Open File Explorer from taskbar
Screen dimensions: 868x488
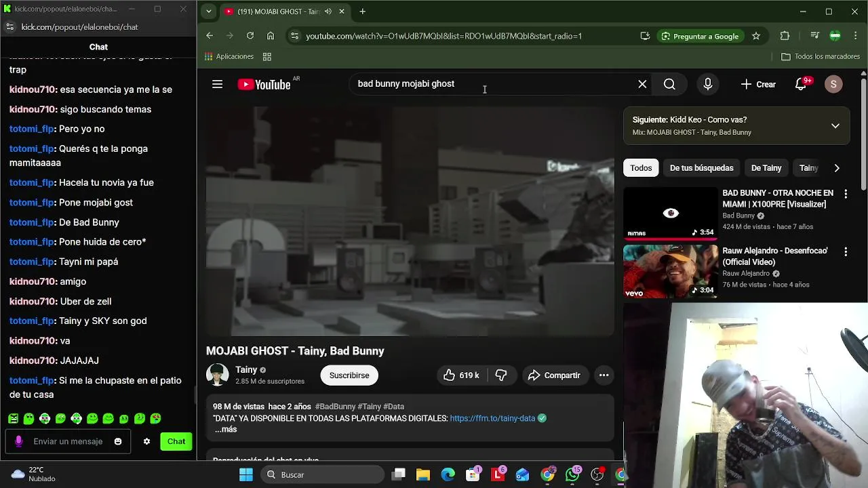coord(423,474)
